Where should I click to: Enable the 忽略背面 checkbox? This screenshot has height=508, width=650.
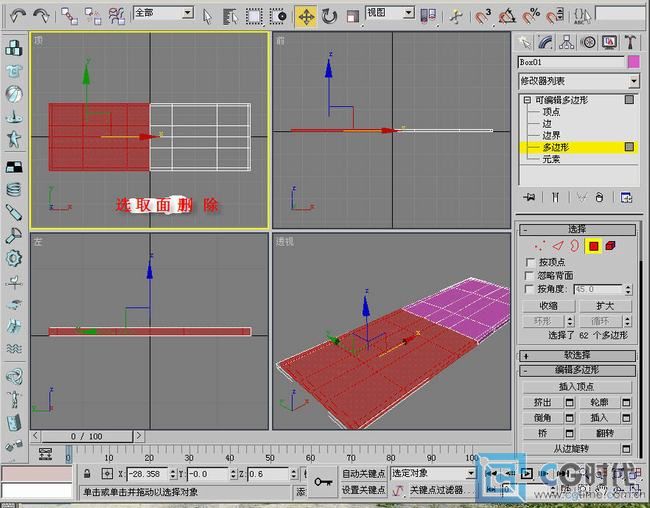tap(529, 275)
